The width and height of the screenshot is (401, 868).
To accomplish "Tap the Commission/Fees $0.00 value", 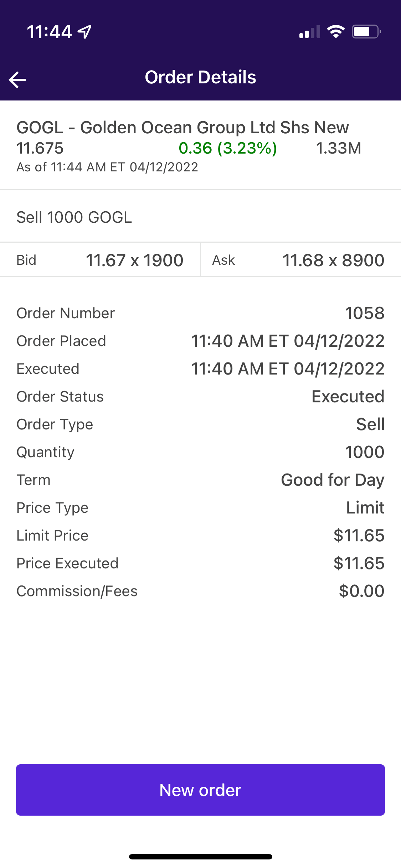I will [x=361, y=591].
